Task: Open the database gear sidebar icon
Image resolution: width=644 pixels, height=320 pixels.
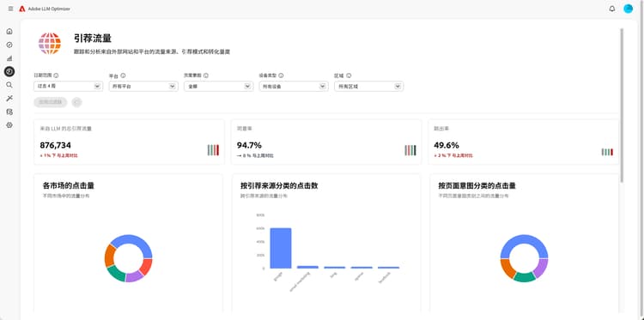Action: click(x=9, y=112)
